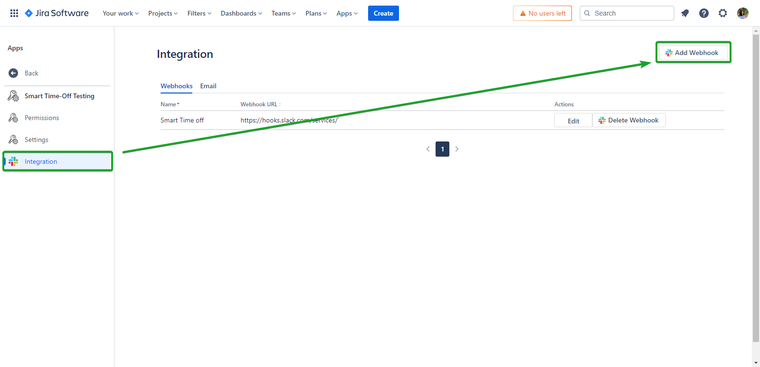The width and height of the screenshot is (760, 367).
Task: Click the Back arrow icon in sidebar
Action: pos(14,73)
